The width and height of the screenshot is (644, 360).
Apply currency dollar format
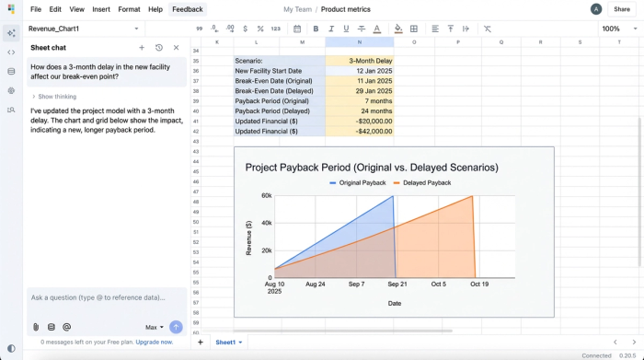246,29
